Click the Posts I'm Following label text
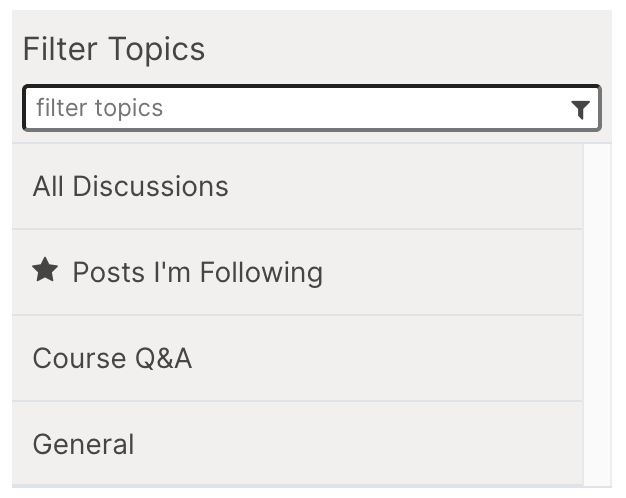This screenshot has height=498, width=626. 197,272
